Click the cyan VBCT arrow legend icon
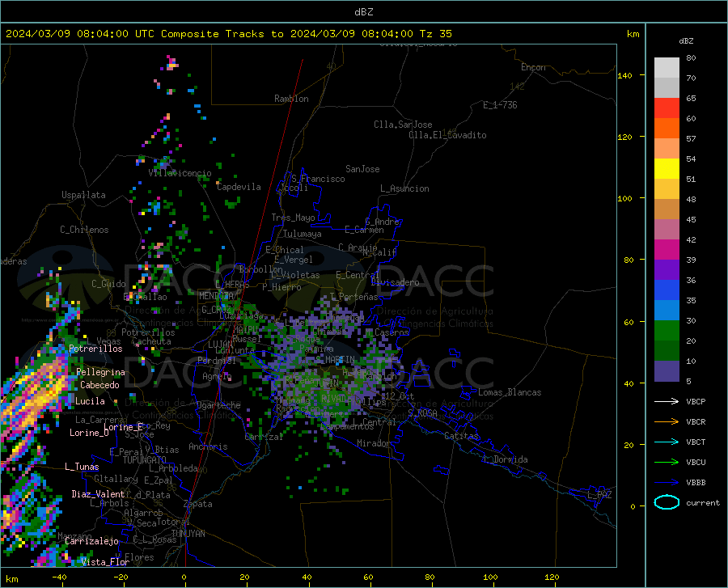The image size is (728, 588). (667, 442)
